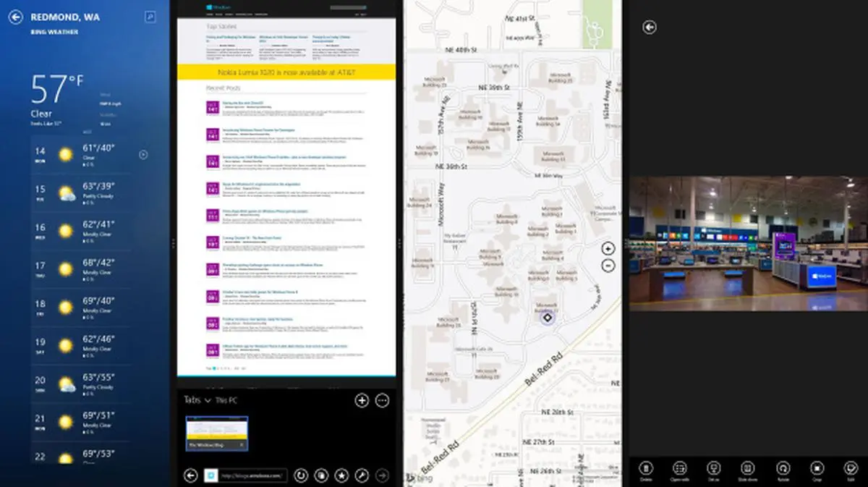The image size is (868, 487).
Task: Click the NE 36th St label on map
Action: click(452, 166)
